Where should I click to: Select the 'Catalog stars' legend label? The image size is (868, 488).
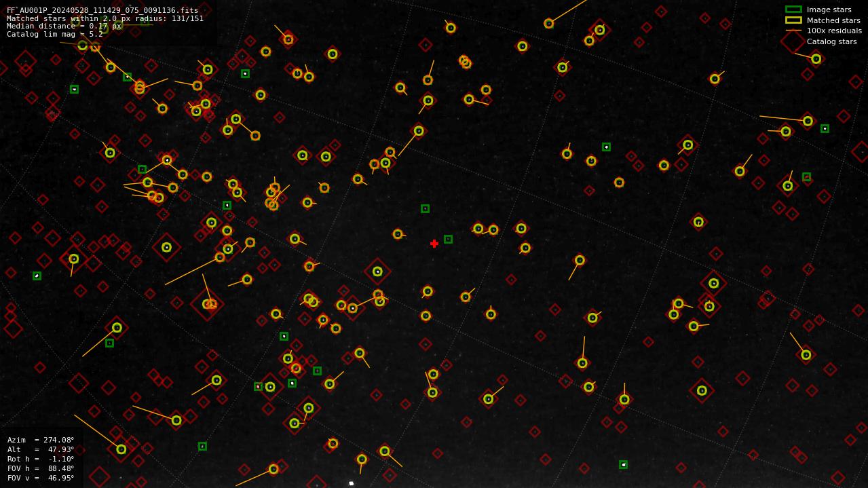(831, 41)
